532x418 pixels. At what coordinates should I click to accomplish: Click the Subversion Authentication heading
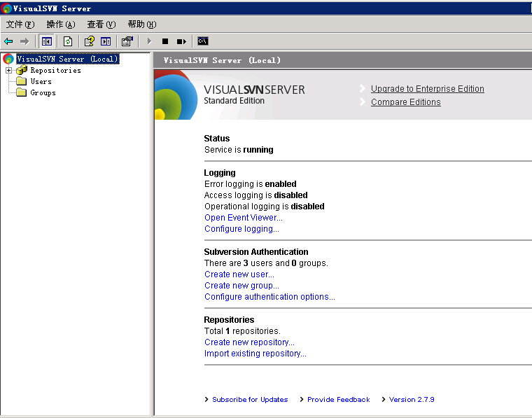point(256,252)
